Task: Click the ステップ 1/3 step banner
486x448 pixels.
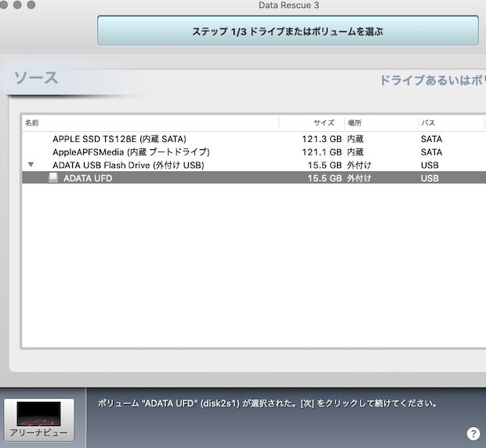Action: click(x=288, y=31)
